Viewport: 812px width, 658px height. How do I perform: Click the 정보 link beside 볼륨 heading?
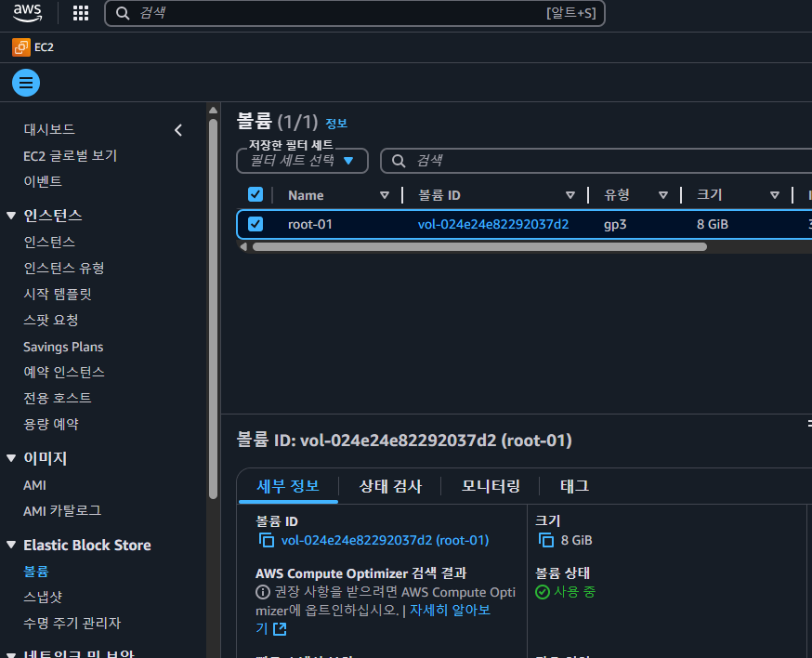[x=336, y=124]
